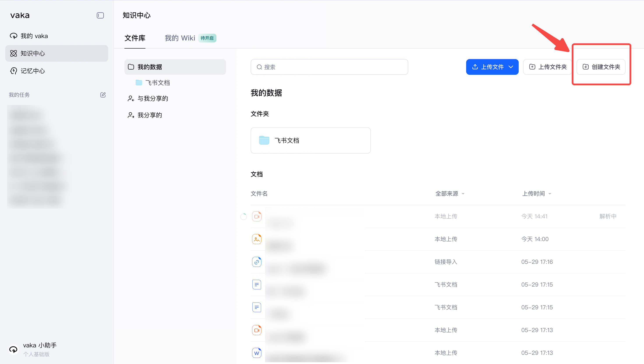
Task: Click the 待开启 badge
Action: (x=207, y=38)
